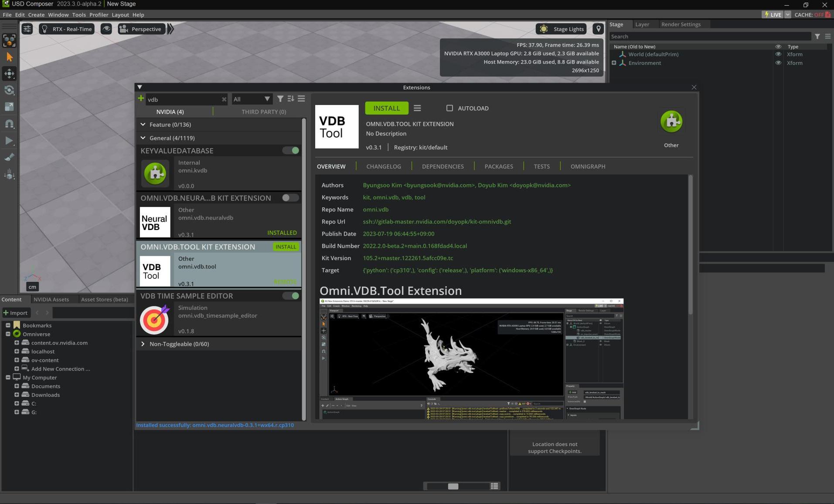Toggle off the KEYVALUEDATABASE extension
The image size is (834, 504).
click(290, 150)
